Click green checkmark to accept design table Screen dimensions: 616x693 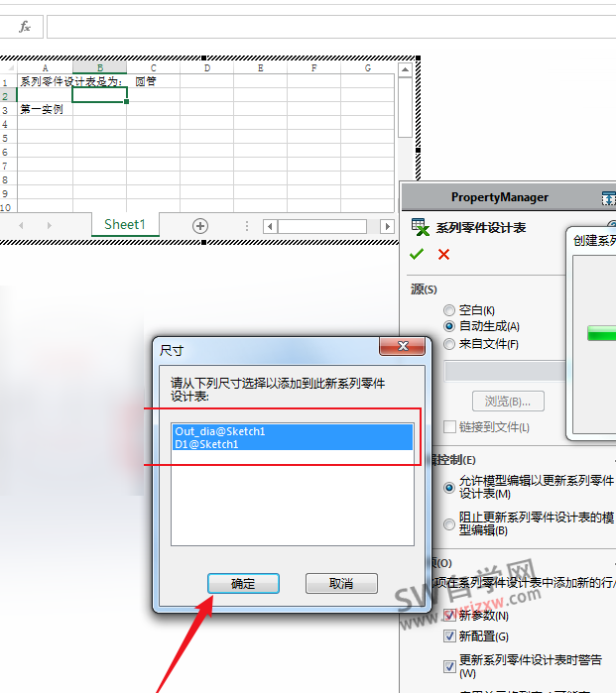[417, 254]
